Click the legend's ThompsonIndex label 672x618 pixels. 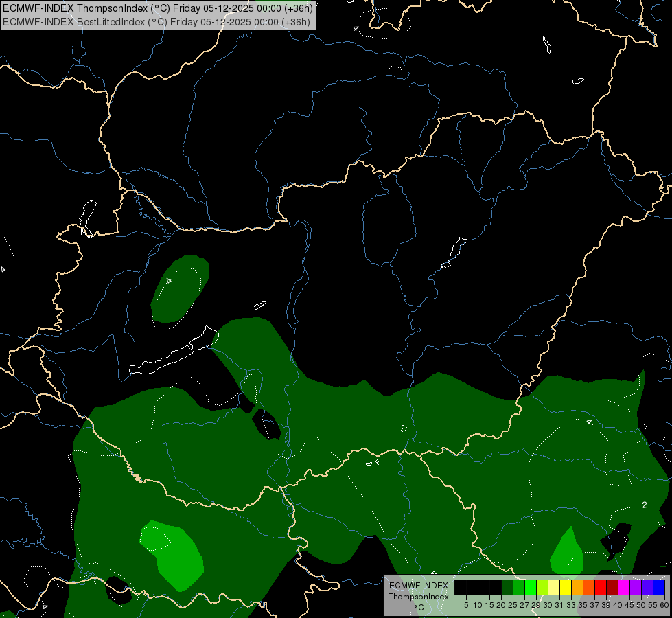(419, 597)
